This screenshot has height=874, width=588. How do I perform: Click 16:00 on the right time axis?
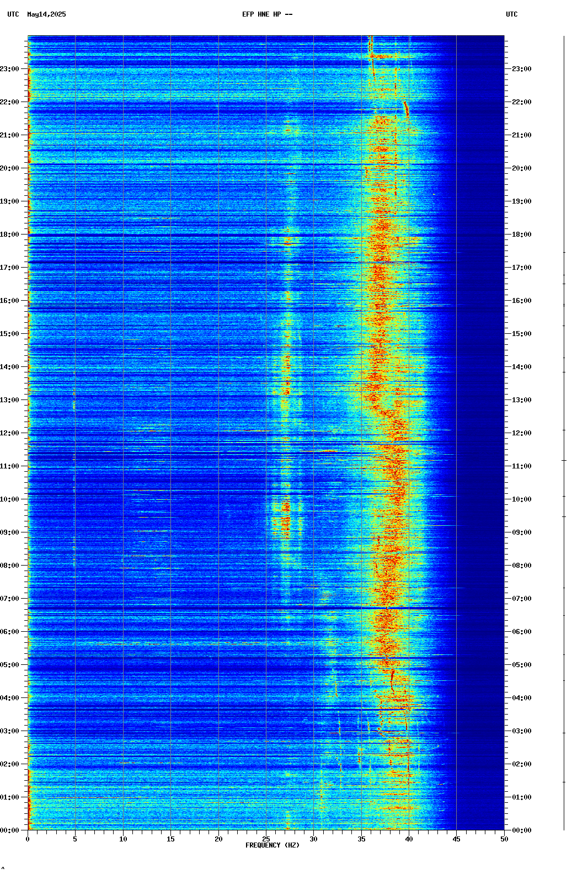(x=522, y=301)
